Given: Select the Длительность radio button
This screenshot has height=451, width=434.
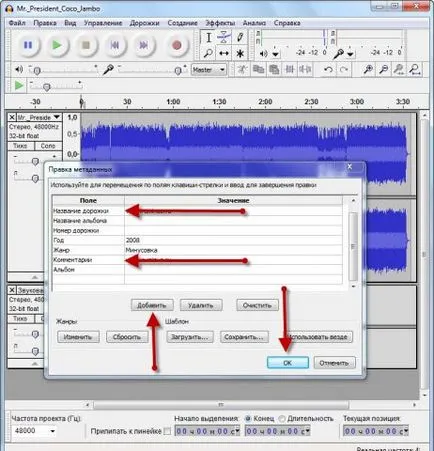Looking at the screenshot, I should 282,418.
